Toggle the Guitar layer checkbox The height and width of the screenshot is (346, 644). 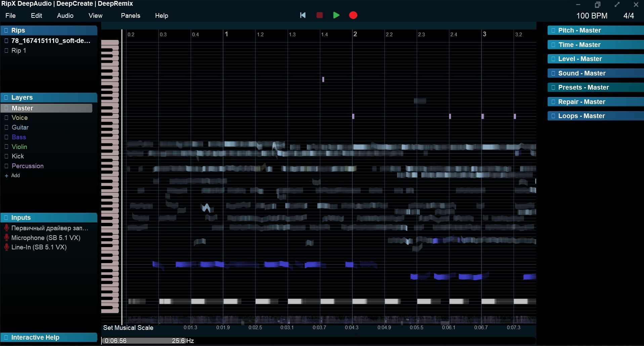(x=6, y=128)
